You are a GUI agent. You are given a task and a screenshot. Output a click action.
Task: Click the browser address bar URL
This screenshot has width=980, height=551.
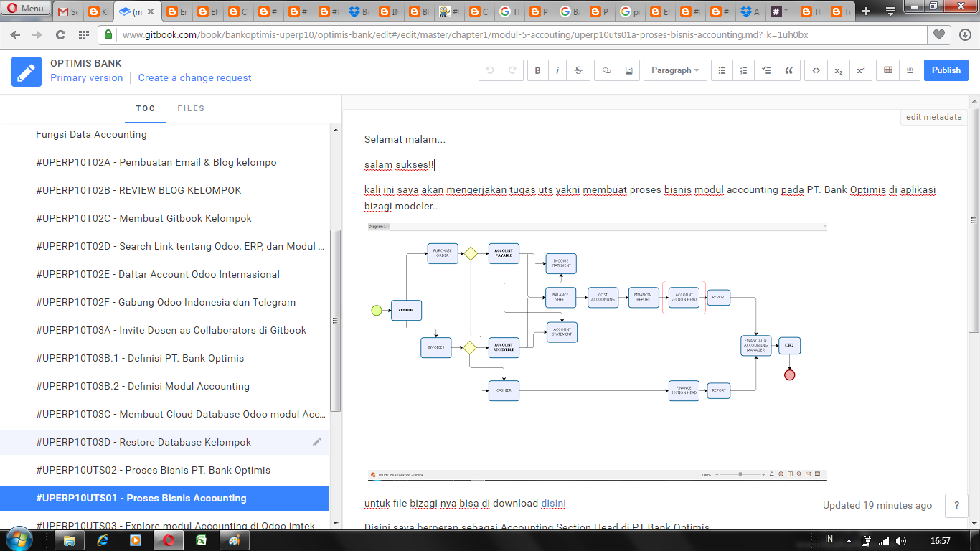pyautogui.click(x=465, y=34)
